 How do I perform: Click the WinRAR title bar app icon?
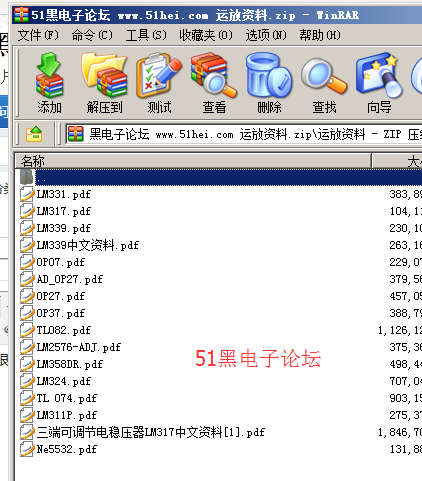tap(21, 14)
